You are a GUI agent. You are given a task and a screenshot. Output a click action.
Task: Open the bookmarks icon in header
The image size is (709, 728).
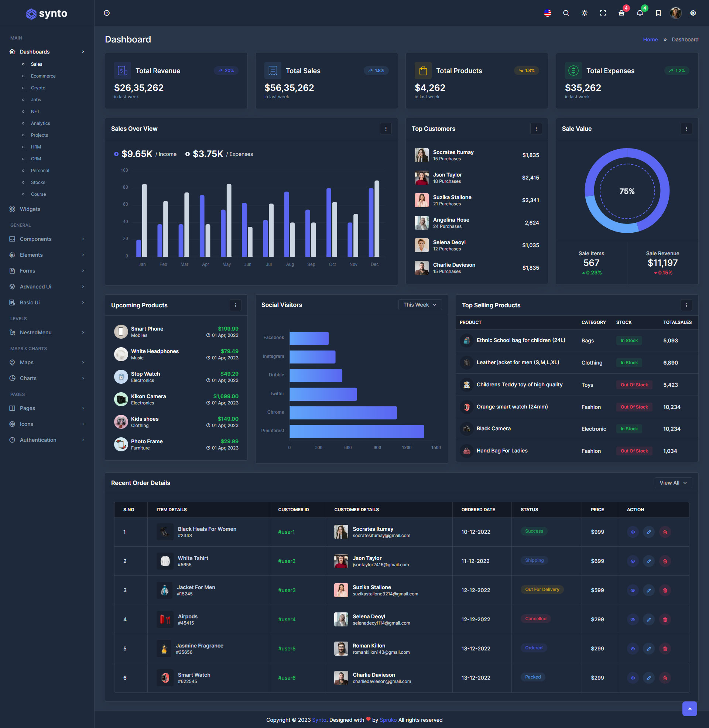coord(658,13)
